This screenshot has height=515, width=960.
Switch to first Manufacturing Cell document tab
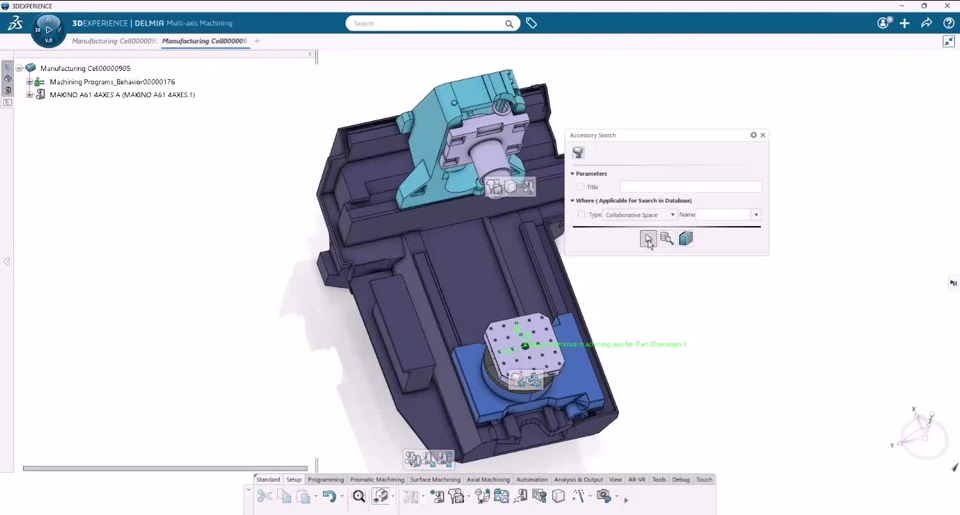pos(114,41)
